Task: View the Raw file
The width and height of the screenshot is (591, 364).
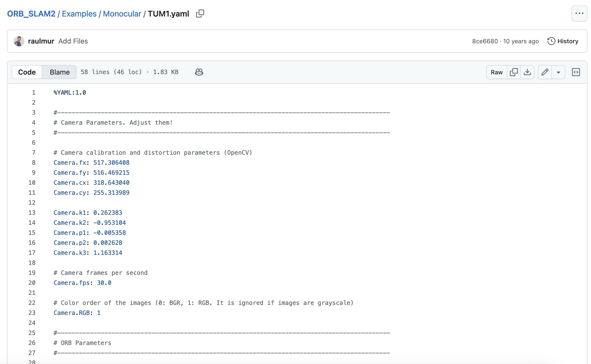Action: point(497,72)
